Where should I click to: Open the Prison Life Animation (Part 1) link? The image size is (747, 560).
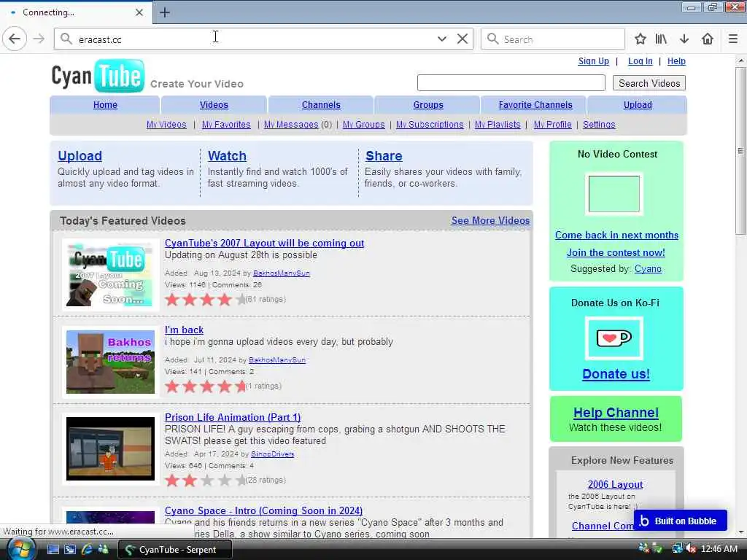(233, 417)
